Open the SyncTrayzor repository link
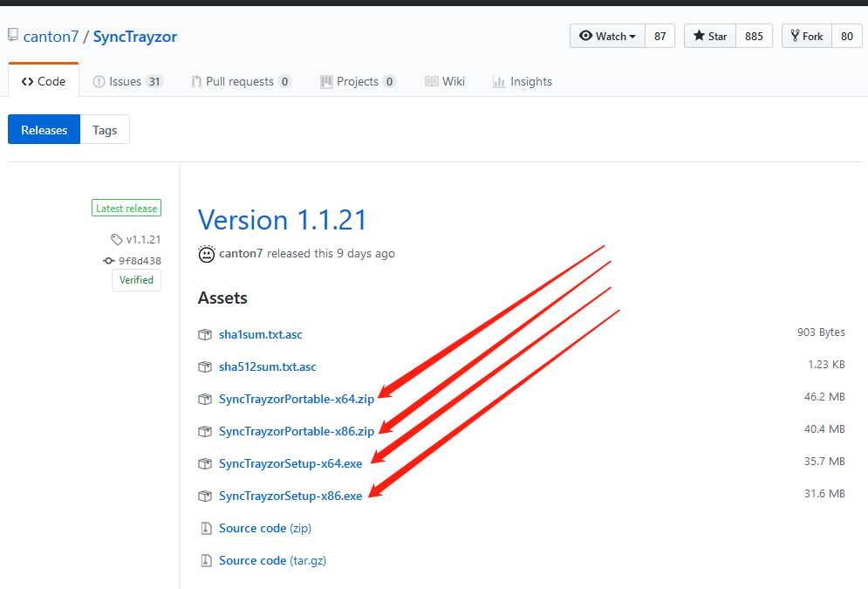The height and width of the screenshot is (589, 868). coord(135,37)
